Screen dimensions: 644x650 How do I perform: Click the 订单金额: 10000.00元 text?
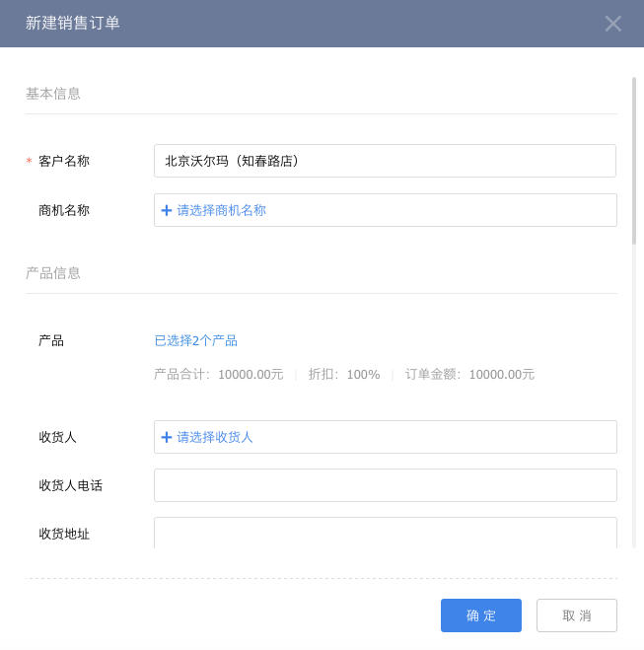point(469,375)
